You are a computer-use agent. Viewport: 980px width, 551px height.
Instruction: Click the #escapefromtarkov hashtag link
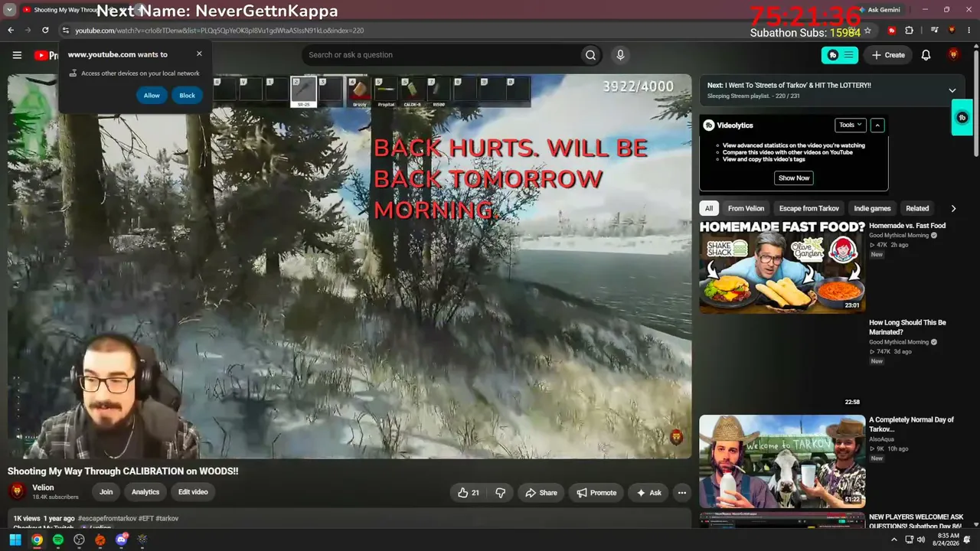[107, 518]
